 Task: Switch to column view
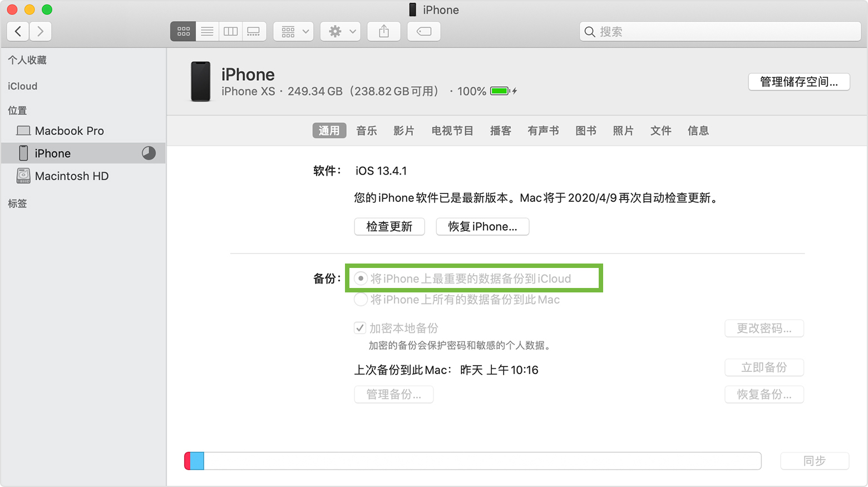[230, 32]
